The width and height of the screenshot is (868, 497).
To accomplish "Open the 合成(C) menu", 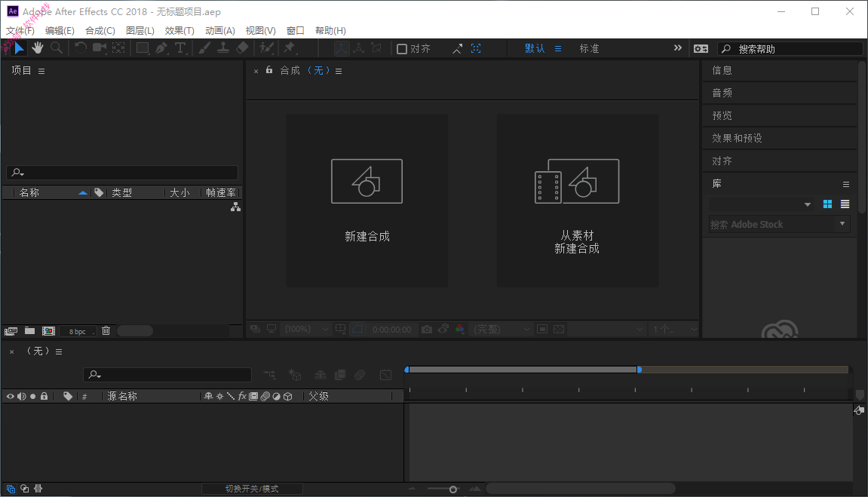I will point(100,30).
